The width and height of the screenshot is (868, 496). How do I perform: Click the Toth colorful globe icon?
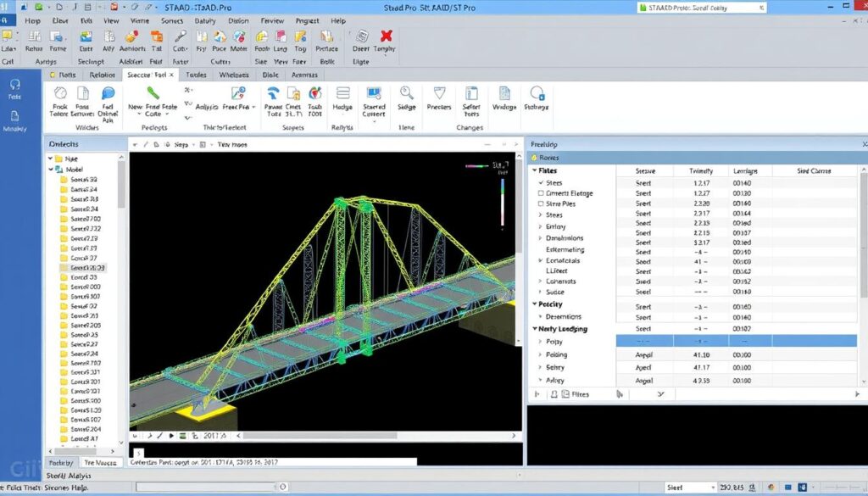click(x=315, y=93)
